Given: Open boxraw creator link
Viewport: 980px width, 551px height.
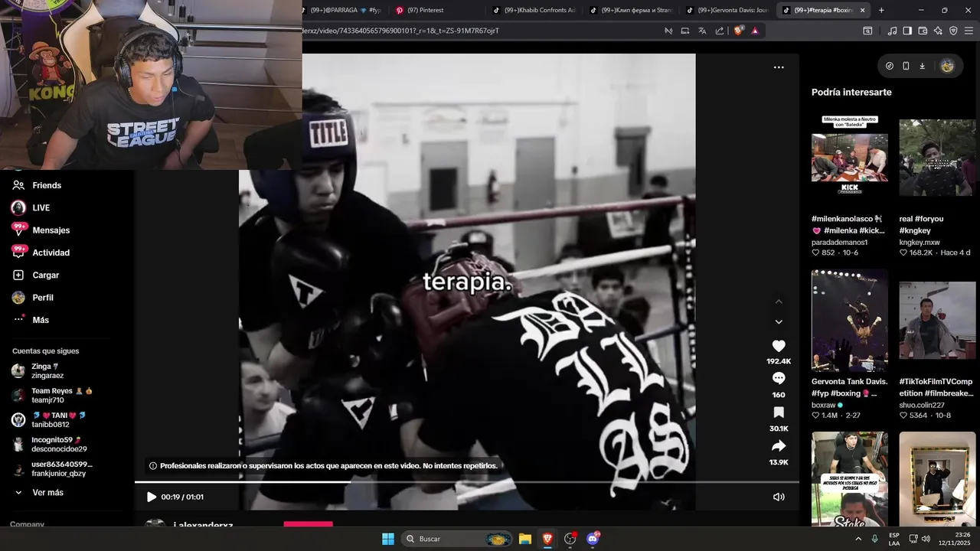Looking at the screenshot, I should (x=824, y=405).
